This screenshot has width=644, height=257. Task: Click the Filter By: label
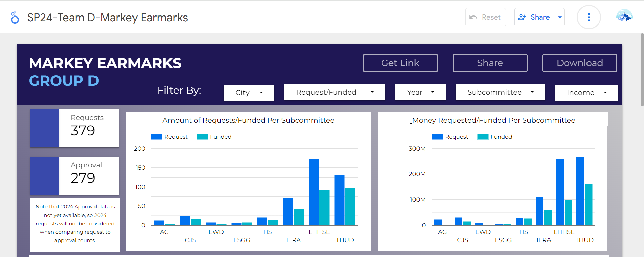[179, 90]
